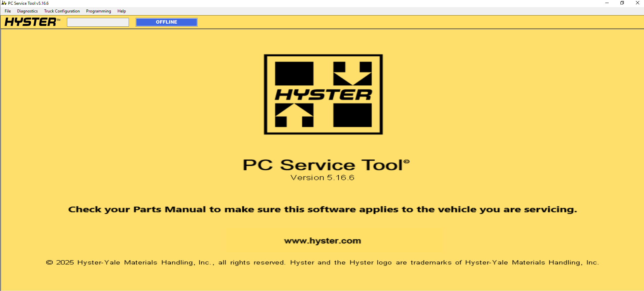Click the large Hyster emblem graphic

323,94
